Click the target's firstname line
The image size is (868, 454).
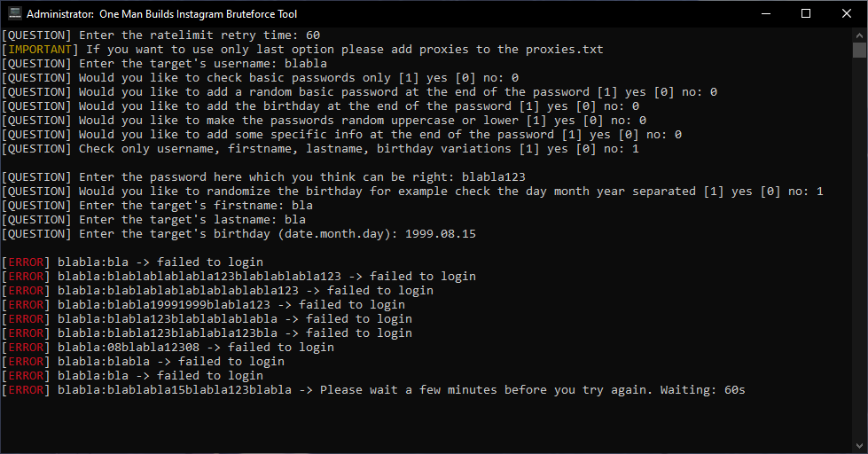click(x=157, y=206)
